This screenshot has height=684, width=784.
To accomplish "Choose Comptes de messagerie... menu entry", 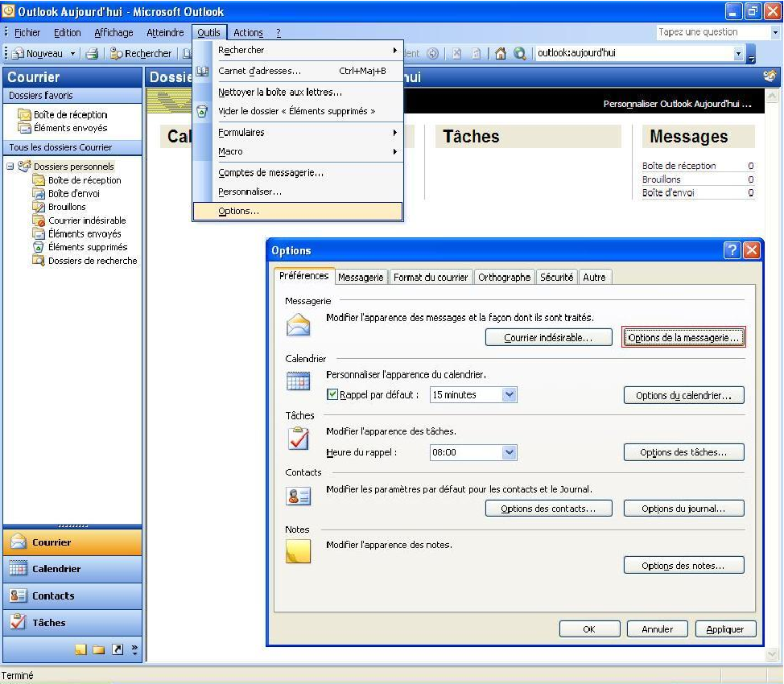I will pyautogui.click(x=298, y=172).
